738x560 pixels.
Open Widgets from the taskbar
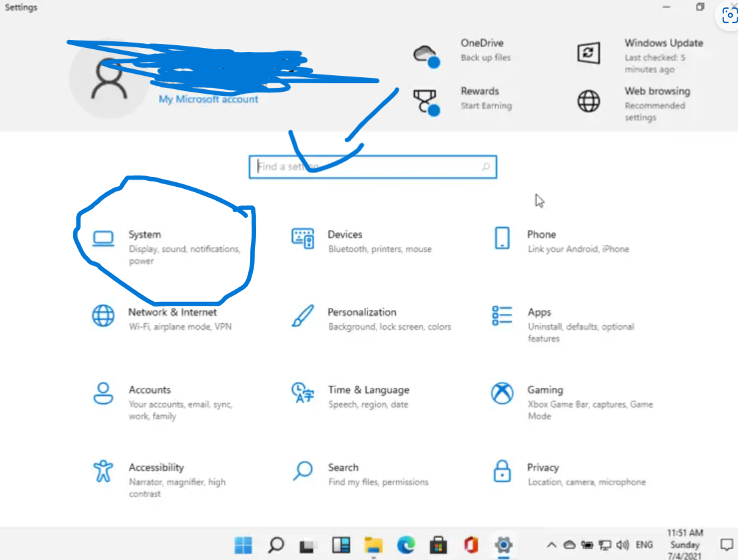(x=341, y=545)
